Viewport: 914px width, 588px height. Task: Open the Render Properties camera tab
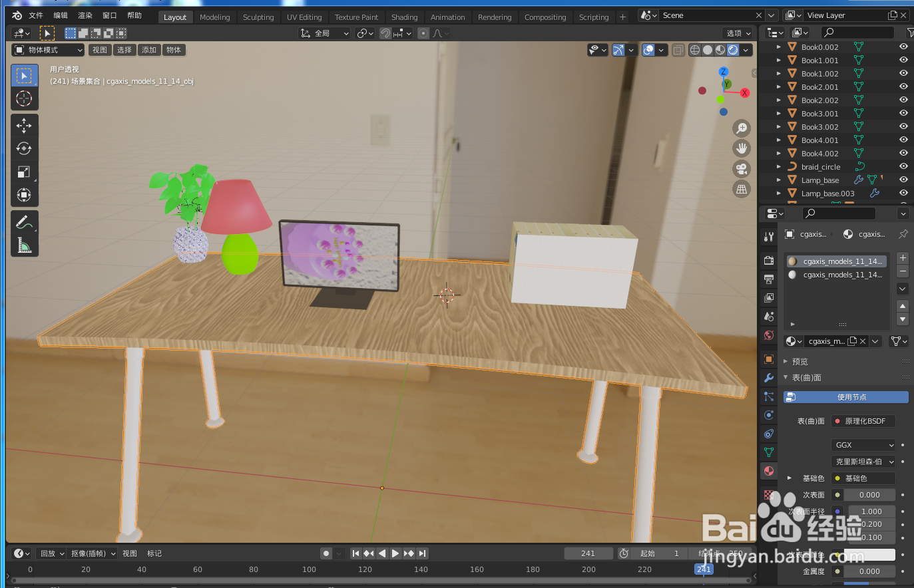(768, 260)
